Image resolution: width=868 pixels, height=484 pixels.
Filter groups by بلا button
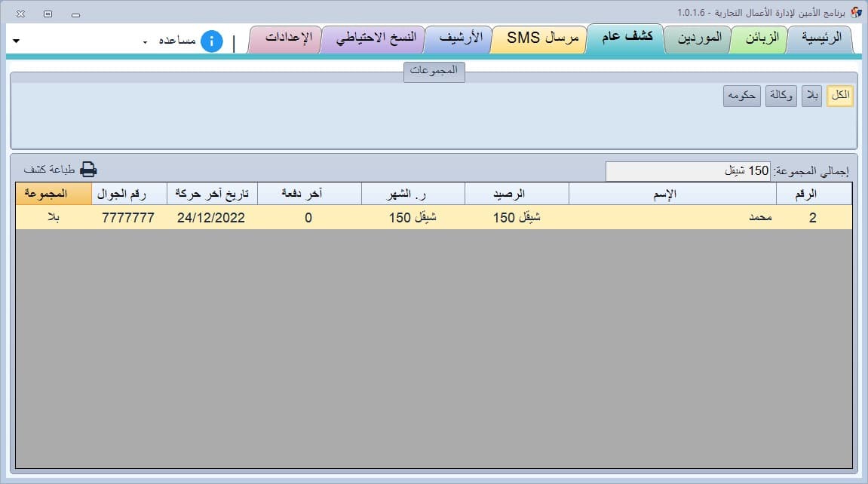[x=811, y=96]
